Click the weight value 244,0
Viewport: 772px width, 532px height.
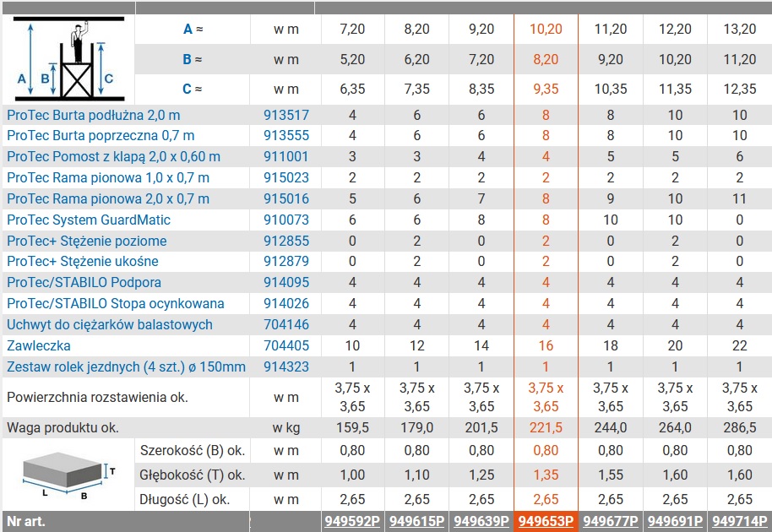tap(611, 427)
